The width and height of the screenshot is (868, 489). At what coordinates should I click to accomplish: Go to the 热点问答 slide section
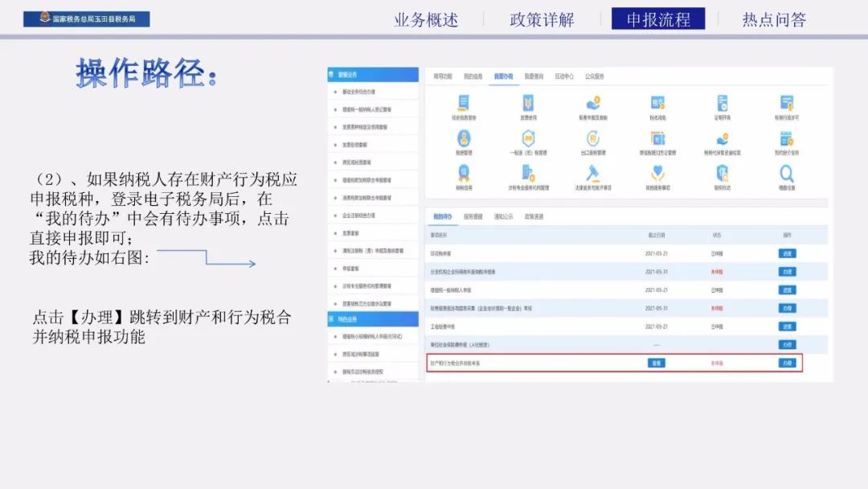tap(774, 20)
